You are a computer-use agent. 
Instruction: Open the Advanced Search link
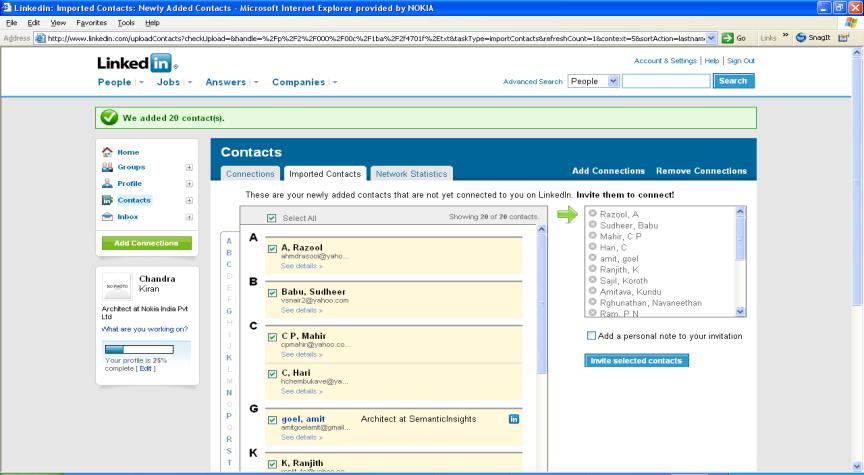533,82
